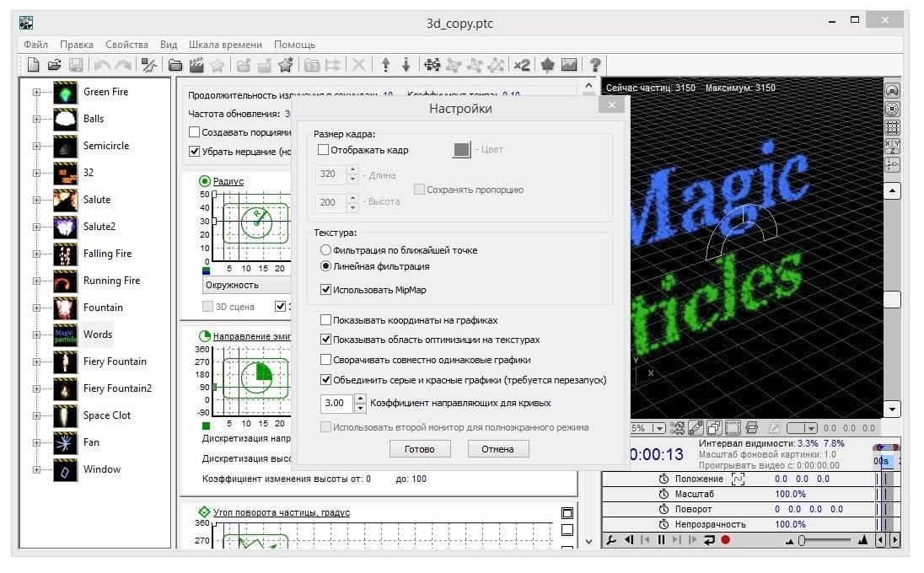The width and height of the screenshot is (924, 573).
Task: Expand the Balls tree node
Action: pos(36,119)
